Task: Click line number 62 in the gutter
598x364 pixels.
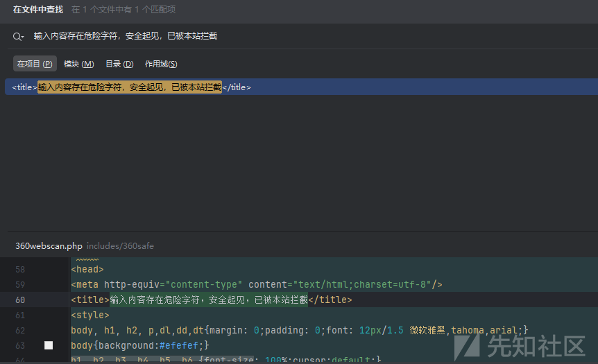Action: (20, 331)
